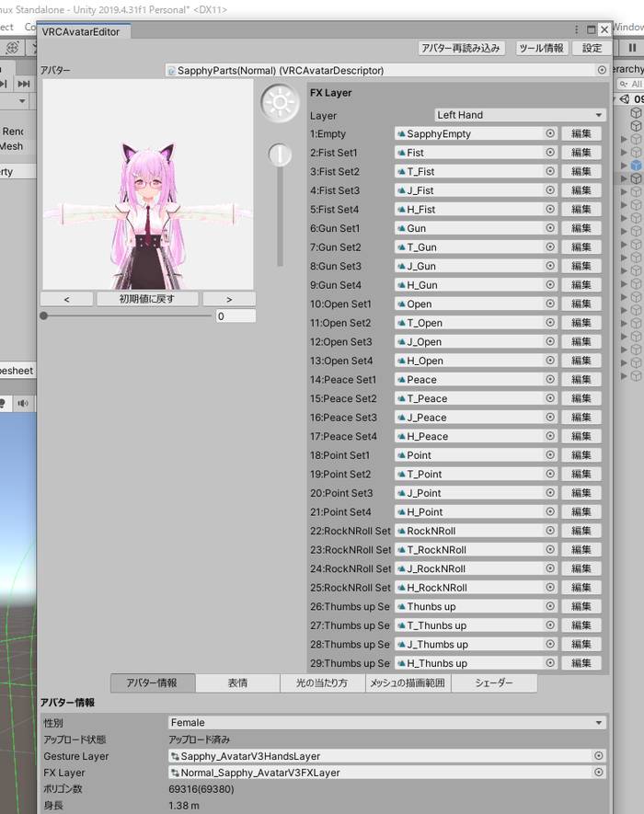Viewport: 644px width, 814px height.
Task: Click the J_Fist animation clip field
Action: 476,190
